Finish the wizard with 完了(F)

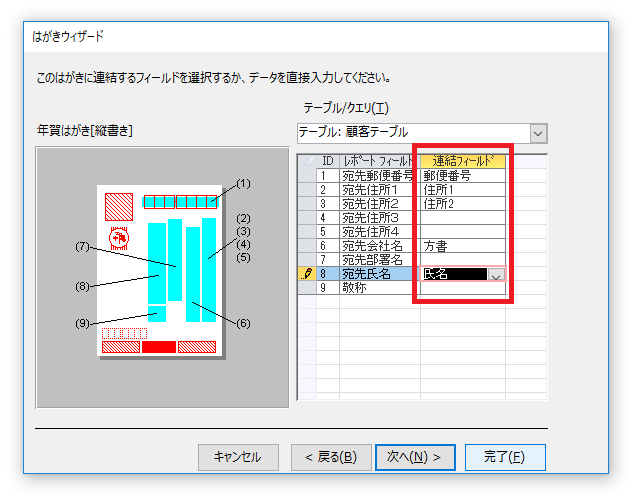point(505,457)
